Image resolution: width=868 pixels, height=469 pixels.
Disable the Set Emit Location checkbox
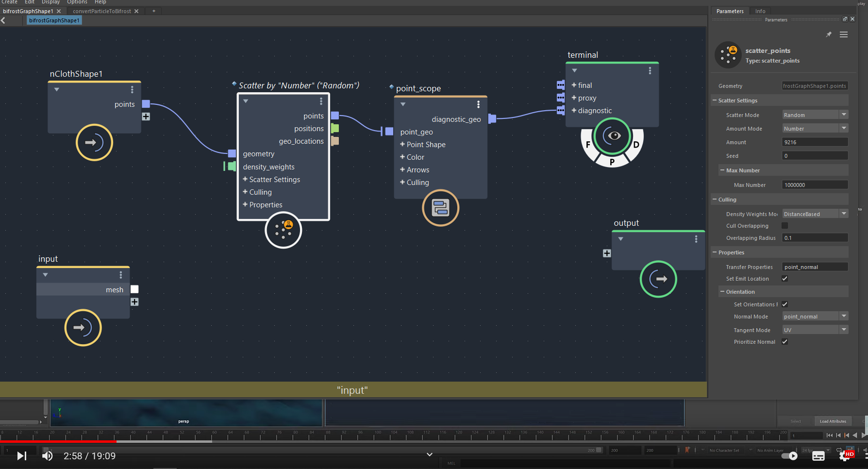(785, 278)
